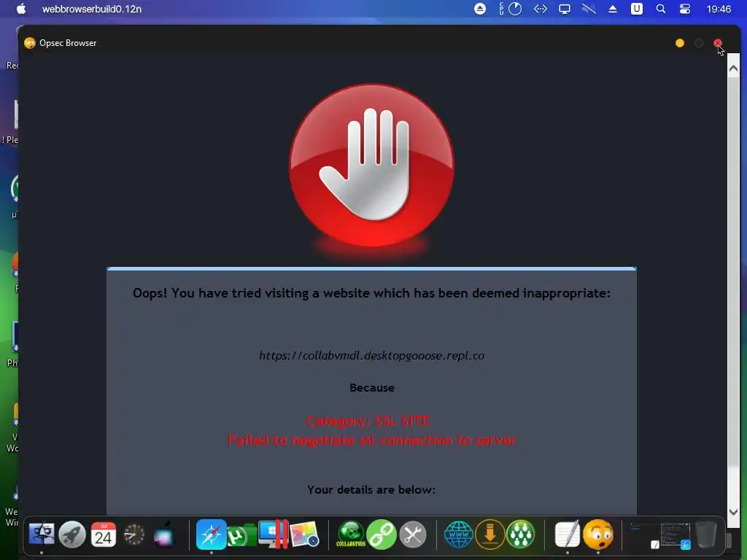The height and width of the screenshot is (560, 747).
Task: Click the 'Your details are below:' text
Action: pos(371,490)
